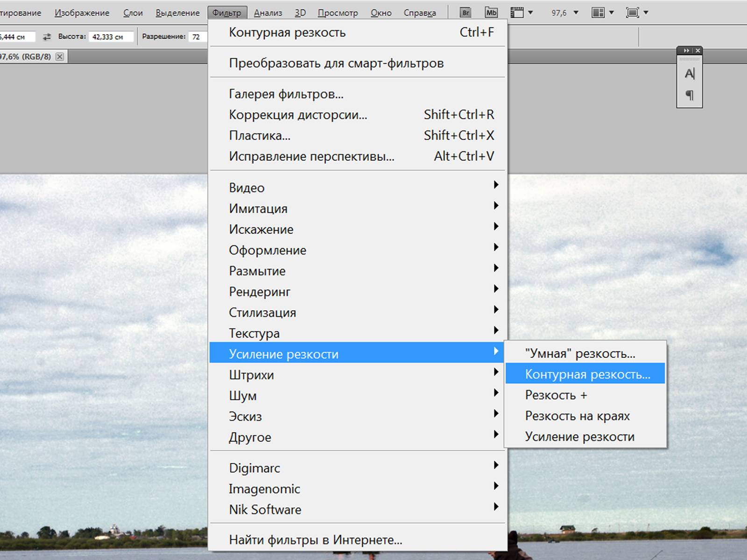Choose Исправление перспективы
747x560 pixels.
(x=358, y=156)
